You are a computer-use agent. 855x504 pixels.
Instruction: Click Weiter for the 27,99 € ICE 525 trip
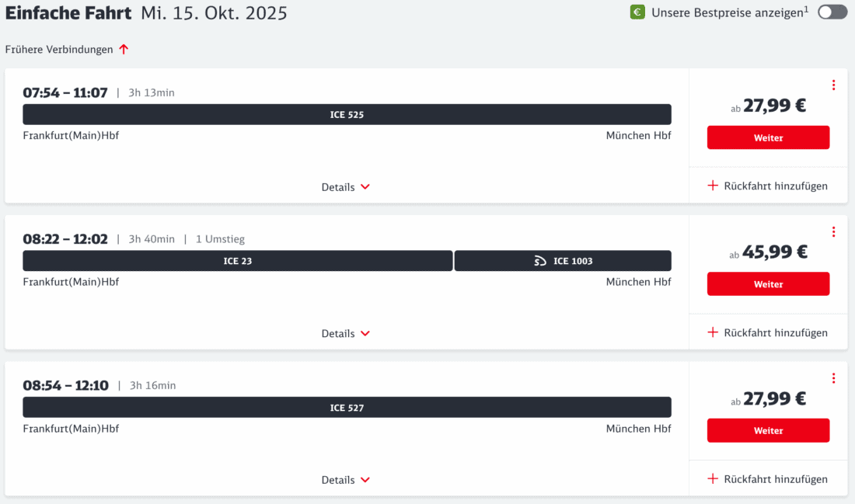click(x=768, y=137)
